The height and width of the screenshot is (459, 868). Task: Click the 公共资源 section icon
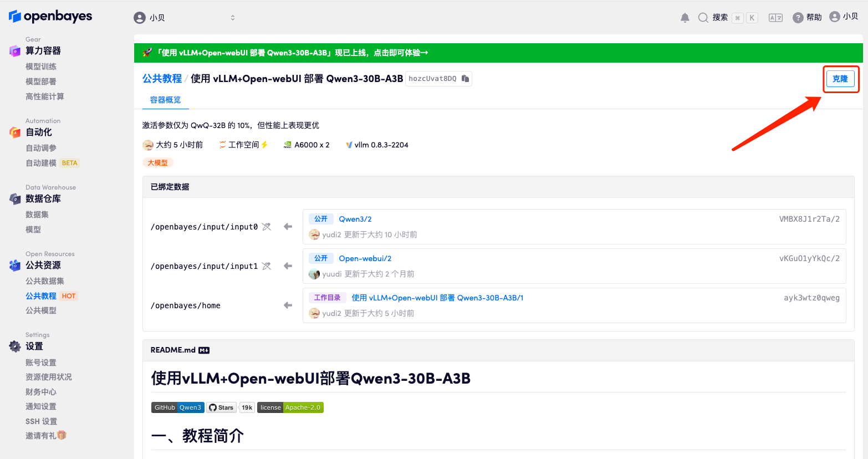click(15, 266)
